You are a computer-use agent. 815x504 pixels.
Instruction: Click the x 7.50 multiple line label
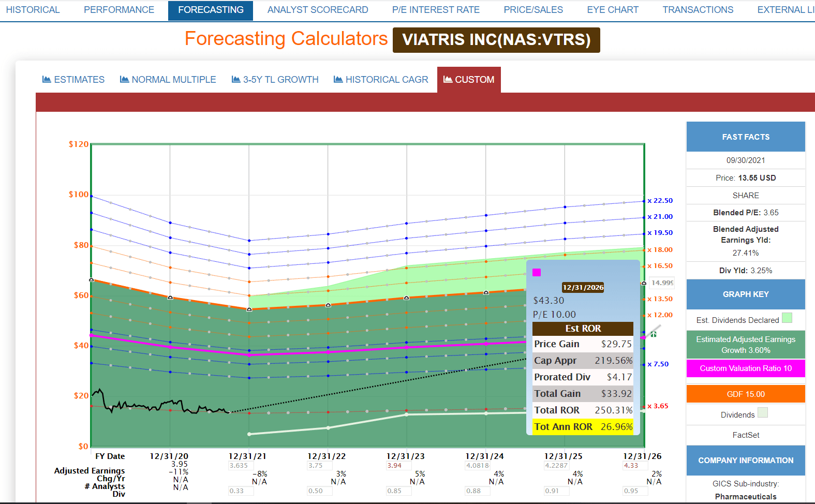click(x=658, y=364)
